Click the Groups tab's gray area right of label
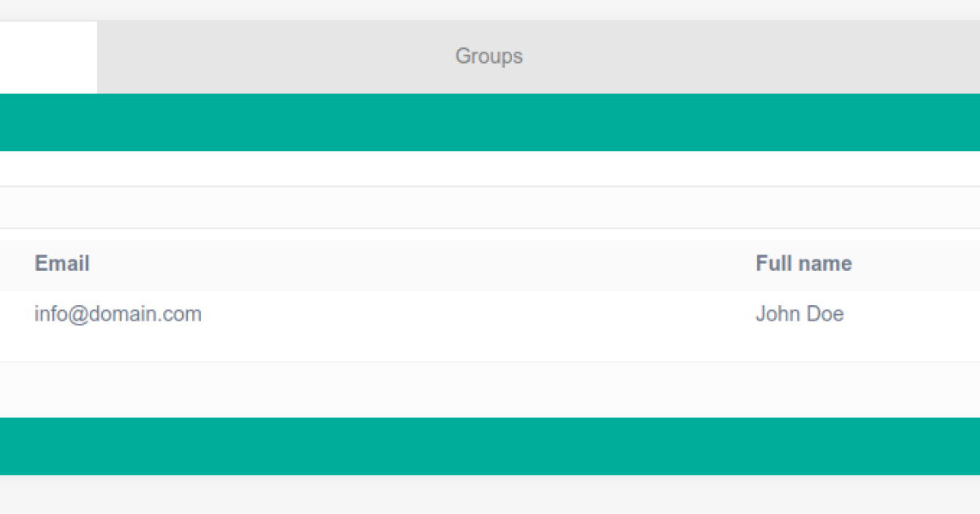This screenshot has width=980, height=514. point(735,56)
